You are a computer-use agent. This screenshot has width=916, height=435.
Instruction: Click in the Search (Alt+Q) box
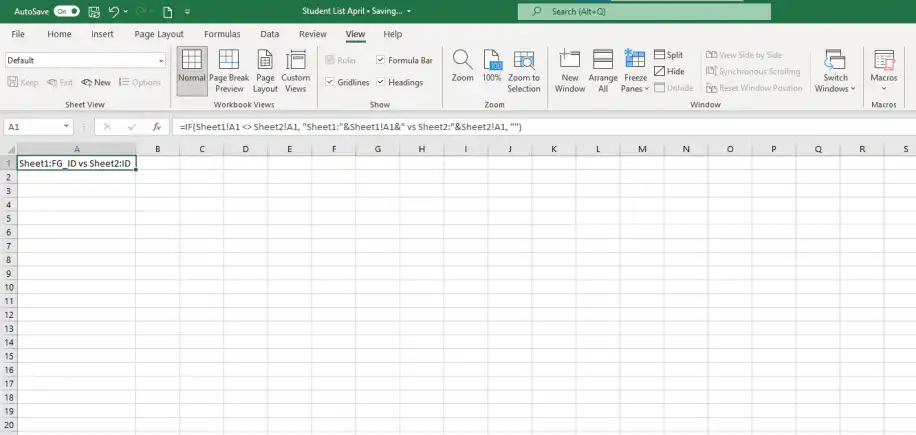point(644,11)
